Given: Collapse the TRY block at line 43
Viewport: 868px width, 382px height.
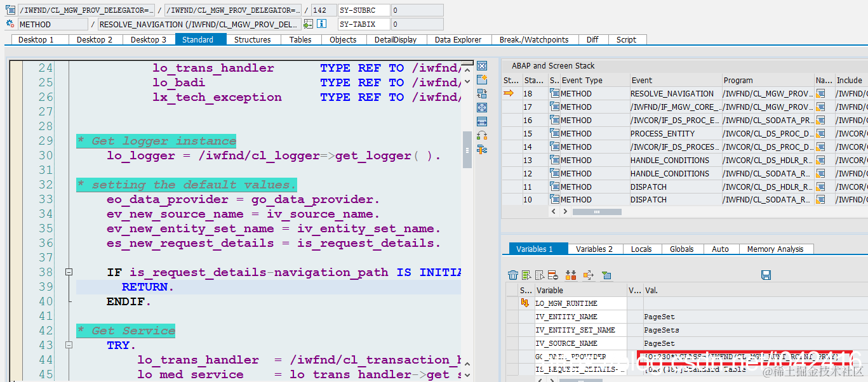Looking at the screenshot, I should [x=69, y=345].
